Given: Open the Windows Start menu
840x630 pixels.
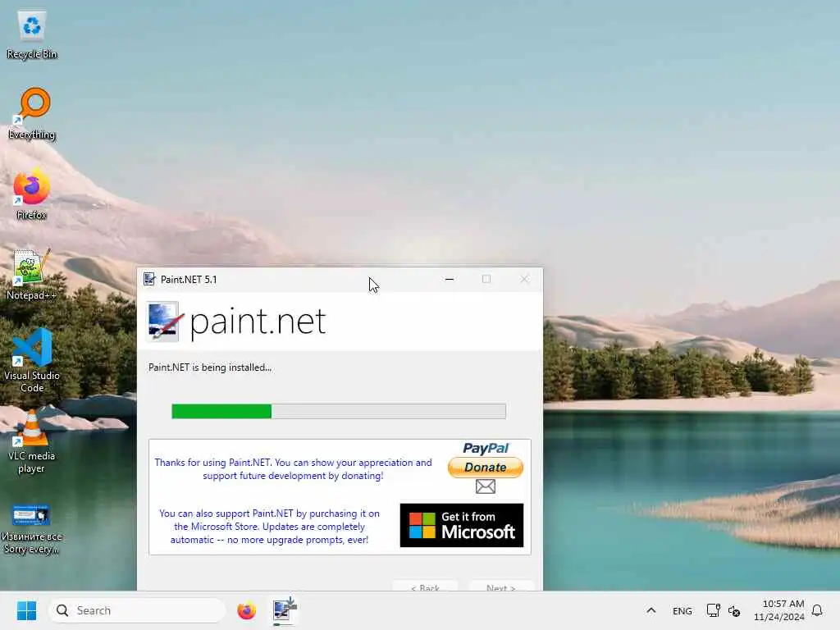Looking at the screenshot, I should coord(27,610).
